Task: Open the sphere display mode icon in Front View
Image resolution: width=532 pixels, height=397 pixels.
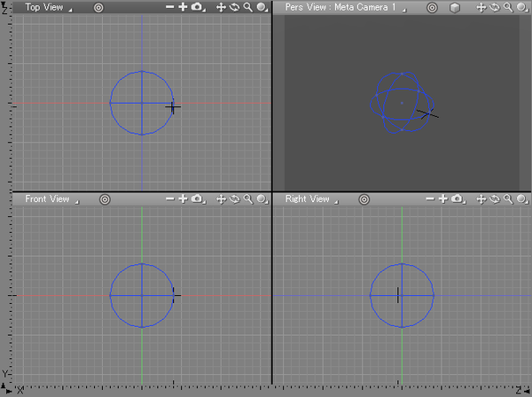Action: [x=262, y=199]
